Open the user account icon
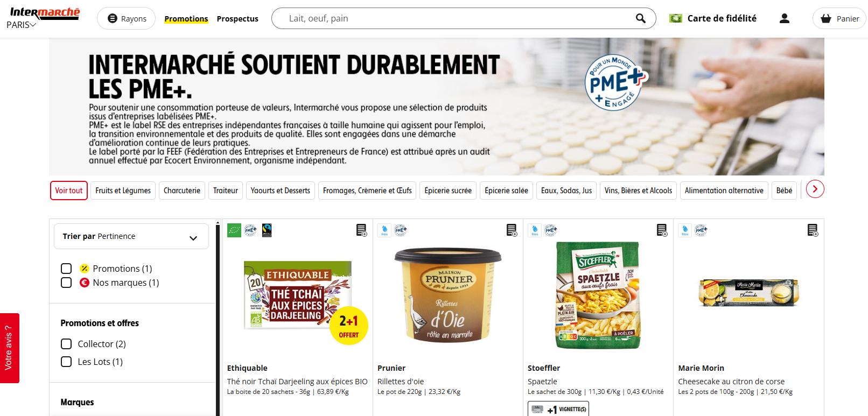This screenshot has width=868, height=416. (785, 18)
